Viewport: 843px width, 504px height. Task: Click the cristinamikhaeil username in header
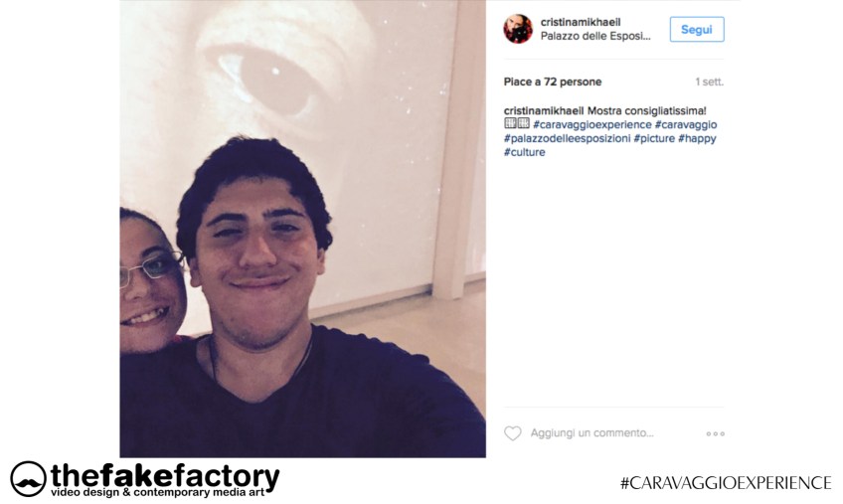pos(581,22)
